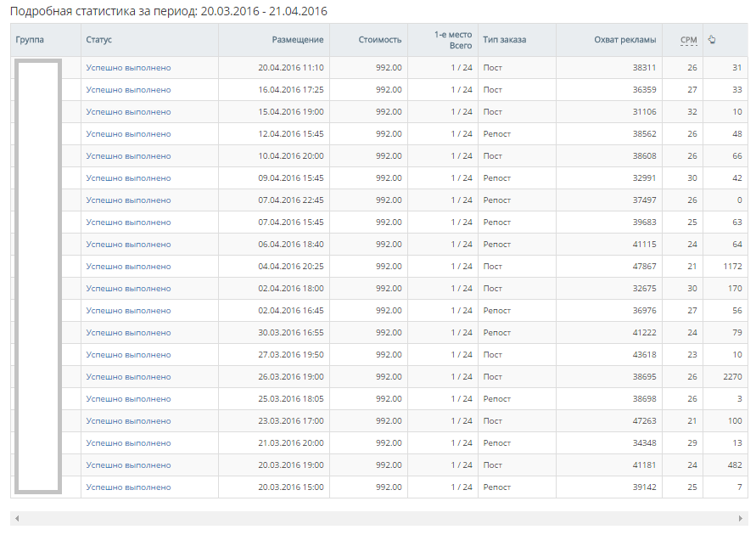
Task: Click the Охват рекламы column header
Action: 624,40
